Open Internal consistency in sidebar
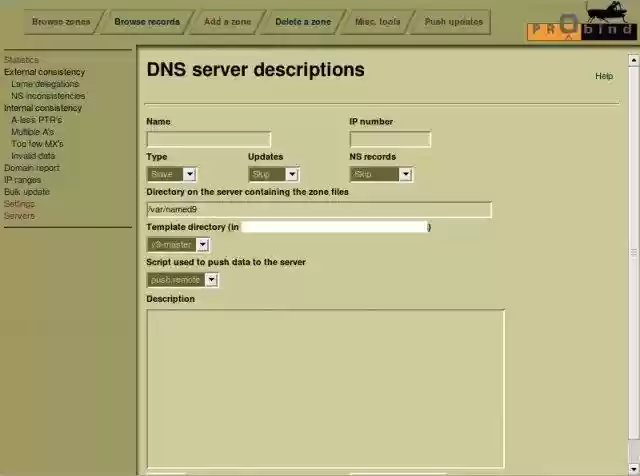 (x=43, y=108)
